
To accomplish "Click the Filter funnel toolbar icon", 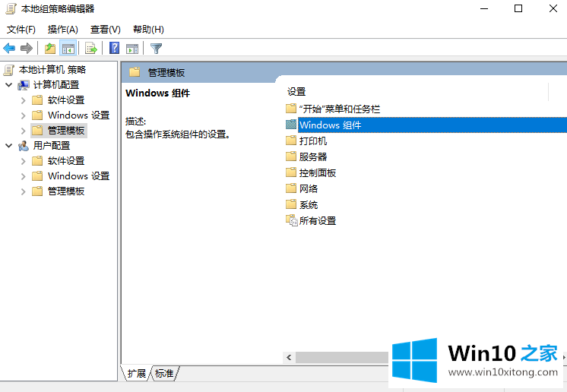I will click(156, 48).
